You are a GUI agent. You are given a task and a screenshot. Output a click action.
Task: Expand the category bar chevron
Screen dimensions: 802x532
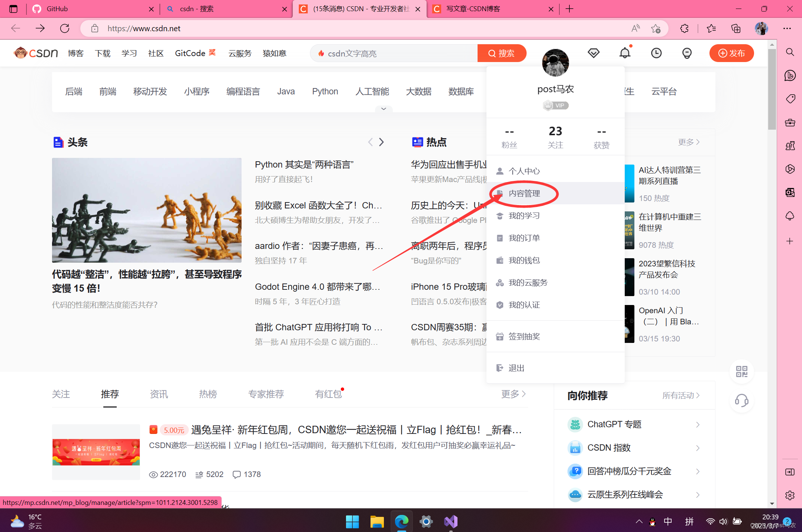pyautogui.click(x=384, y=109)
